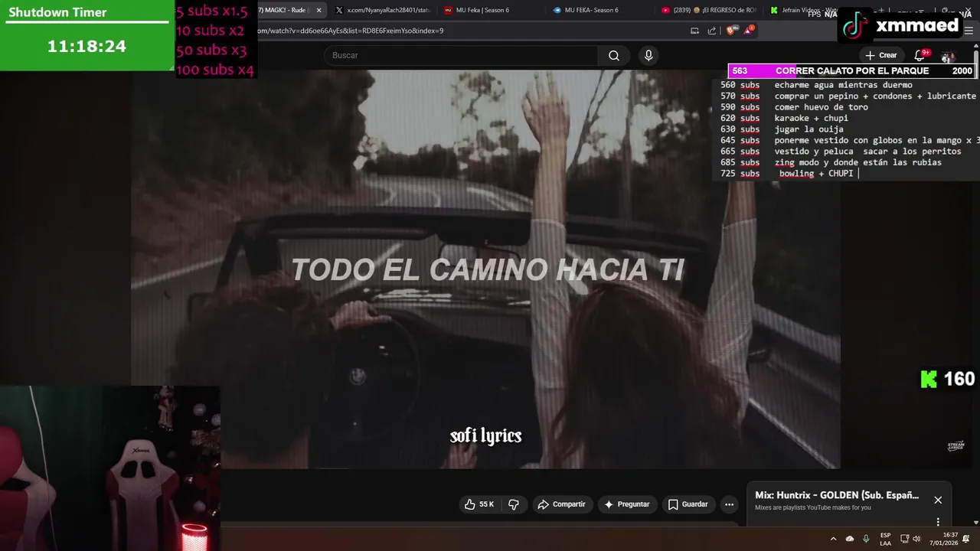Click the video player showing TODO EL CAMINO
Viewport: 980px width, 551px height.
pyautogui.click(x=485, y=269)
